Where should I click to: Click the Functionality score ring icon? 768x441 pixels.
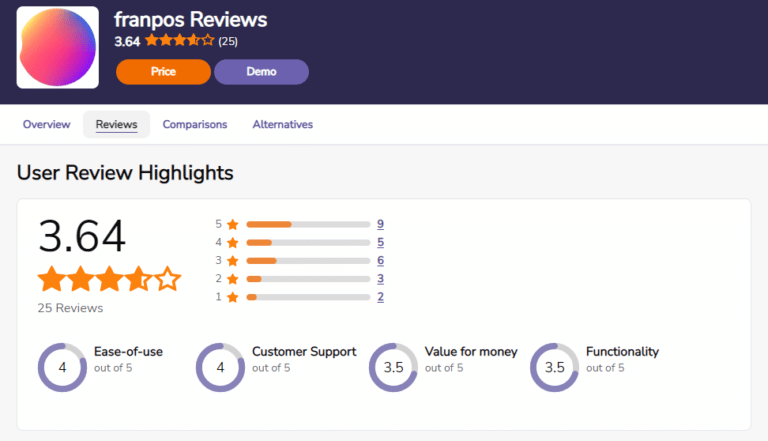point(554,368)
